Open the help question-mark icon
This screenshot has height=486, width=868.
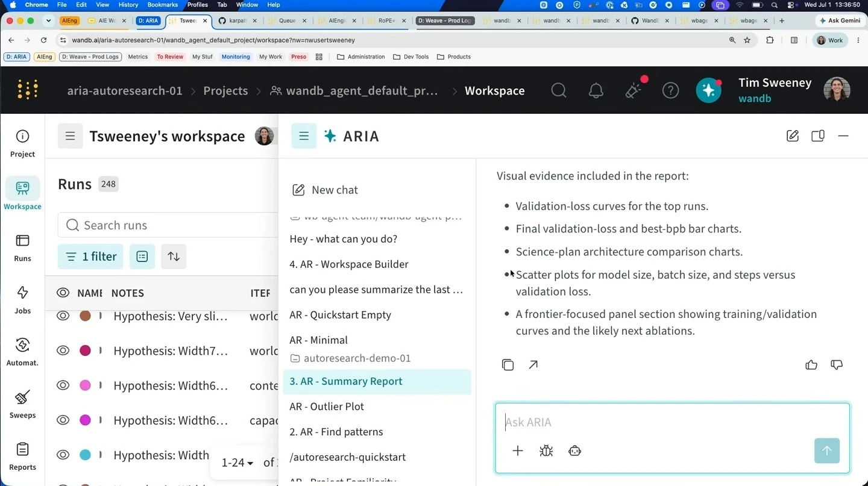pyautogui.click(x=670, y=90)
